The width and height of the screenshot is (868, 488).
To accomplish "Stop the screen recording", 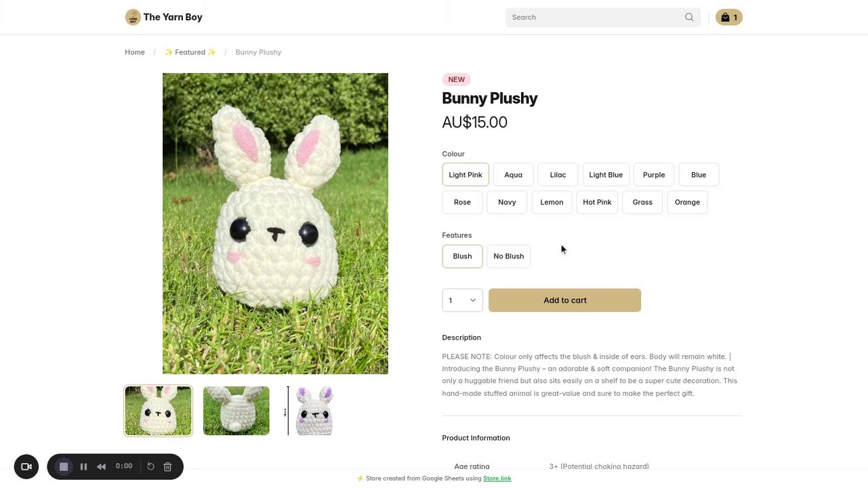I will (x=64, y=466).
